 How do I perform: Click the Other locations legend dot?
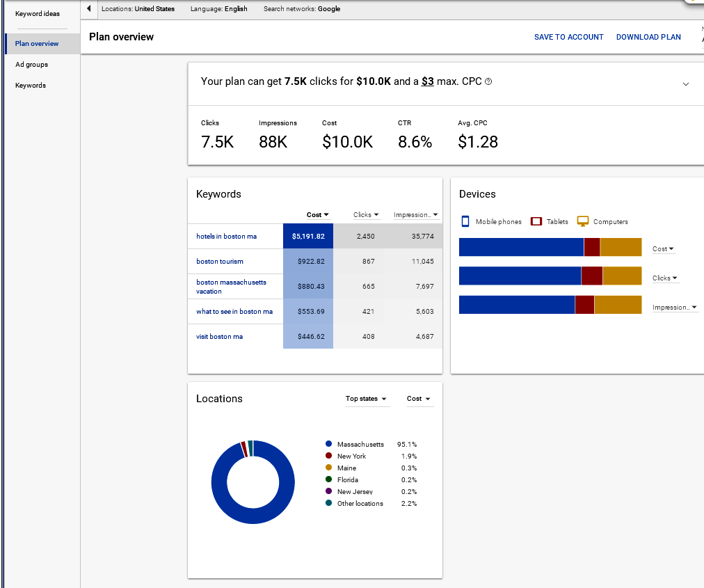point(328,503)
